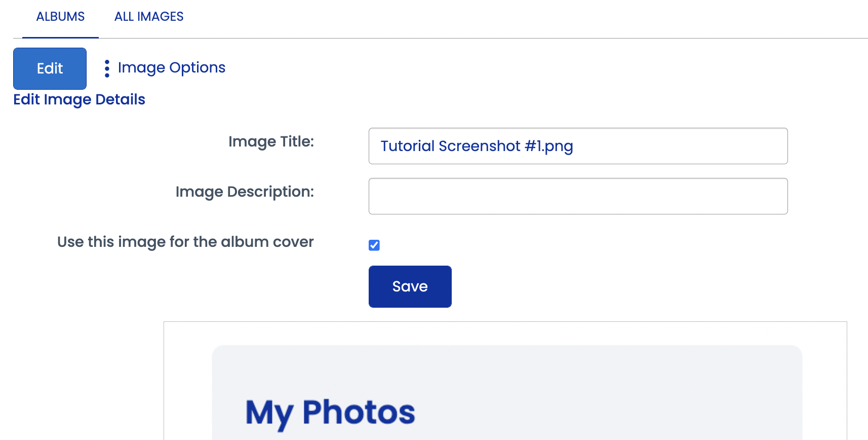Click the three-dot icon beside Image Options
868x440 pixels.
pos(107,67)
